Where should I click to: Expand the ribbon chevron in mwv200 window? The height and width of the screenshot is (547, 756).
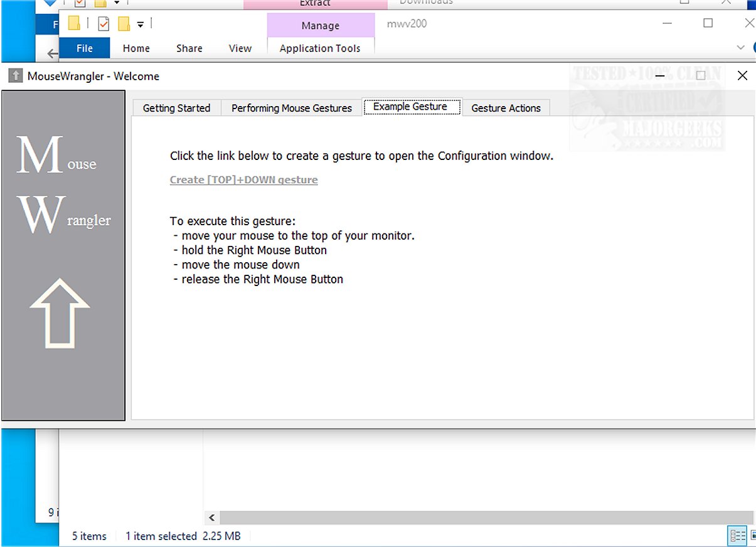(x=741, y=47)
